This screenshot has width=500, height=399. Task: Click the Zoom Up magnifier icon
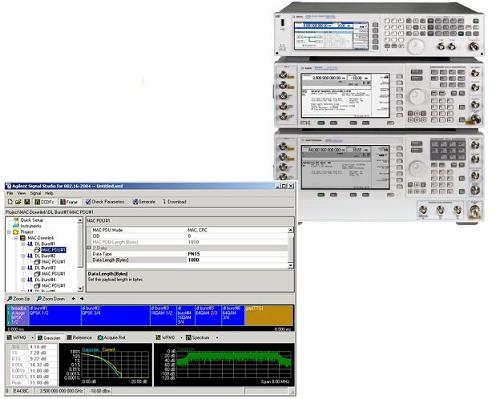click(x=10, y=299)
